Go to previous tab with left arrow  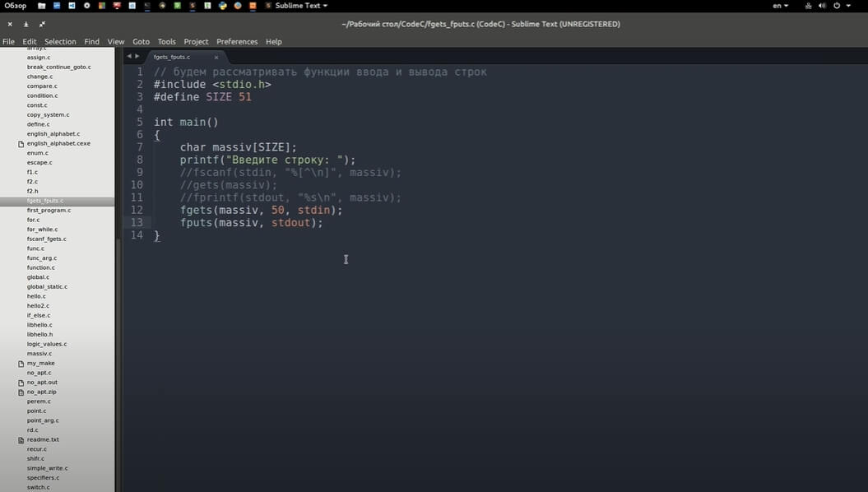click(129, 56)
